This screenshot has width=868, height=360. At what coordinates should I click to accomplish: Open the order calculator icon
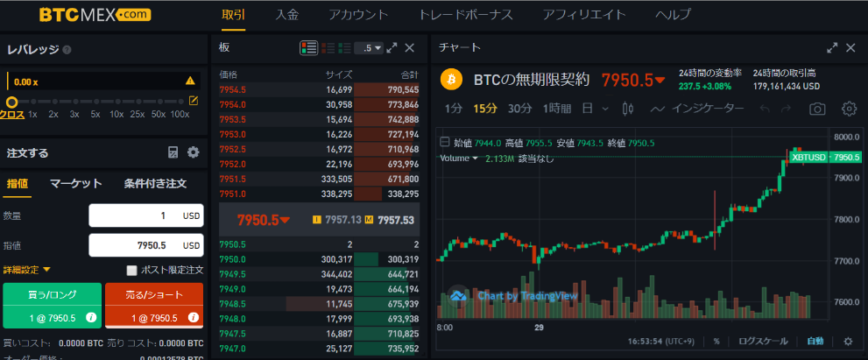click(x=173, y=152)
